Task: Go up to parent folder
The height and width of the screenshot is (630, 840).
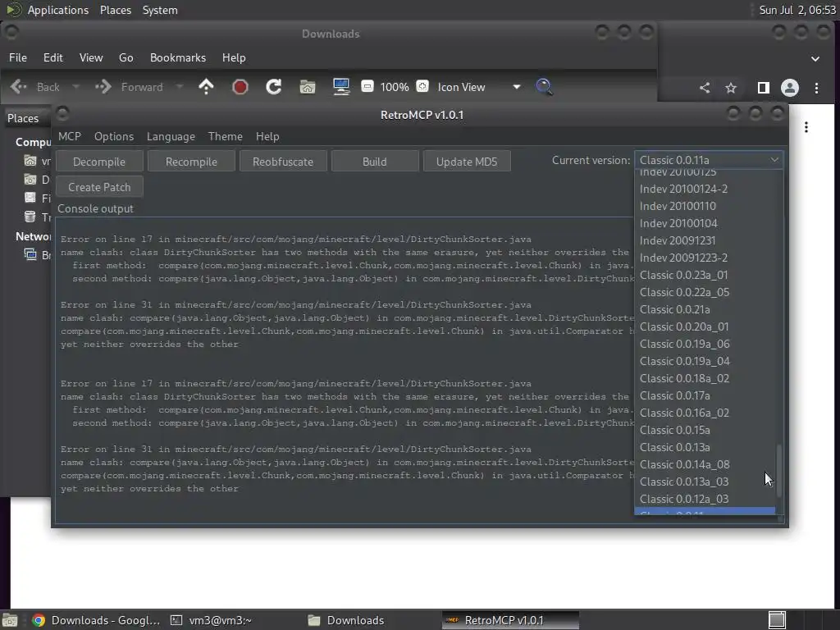Action: (206, 87)
